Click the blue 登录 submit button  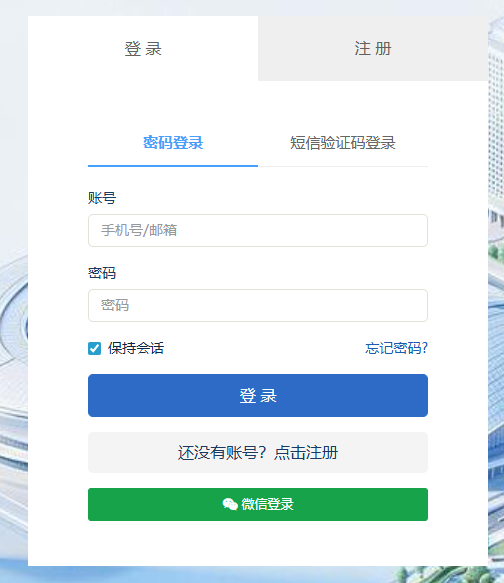pos(258,396)
